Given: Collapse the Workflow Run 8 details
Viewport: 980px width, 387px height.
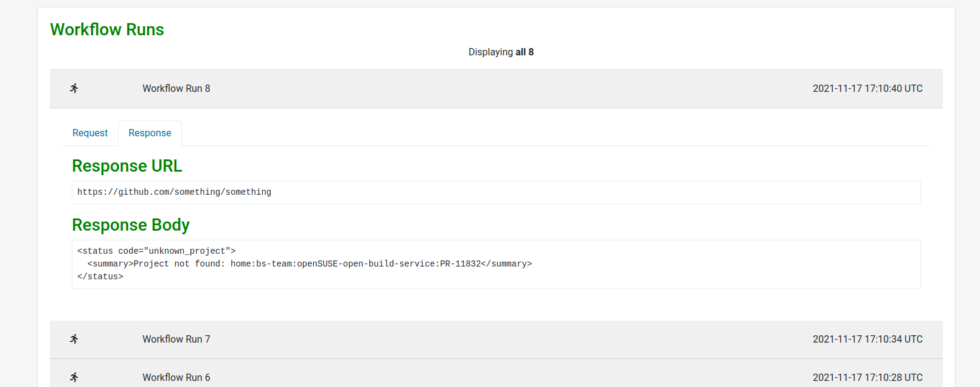Looking at the screenshot, I should (176, 88).
